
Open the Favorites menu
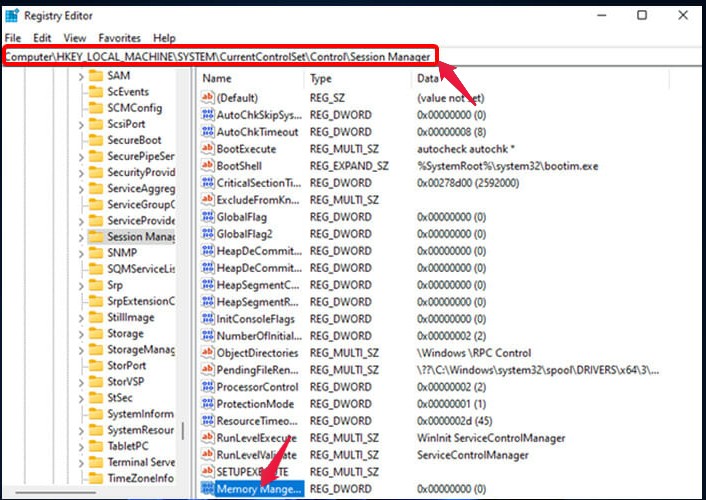120,38
